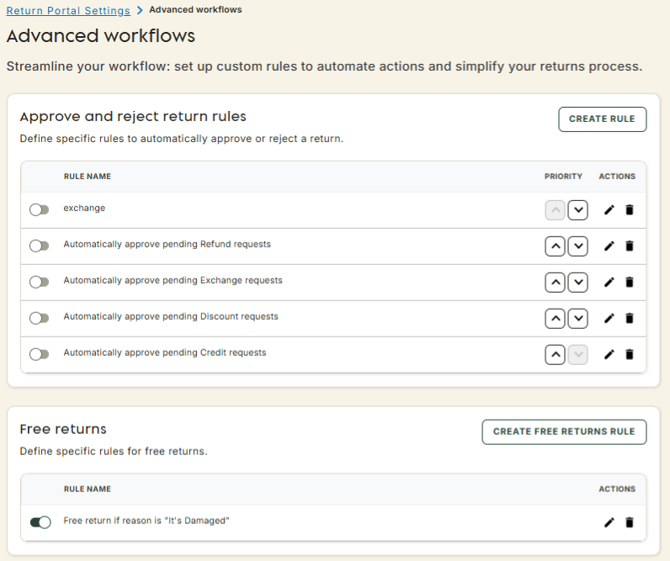The height and width of the screenshot is (561, 670).
Task: Delete the exchange rule
Action: [629, 210]
